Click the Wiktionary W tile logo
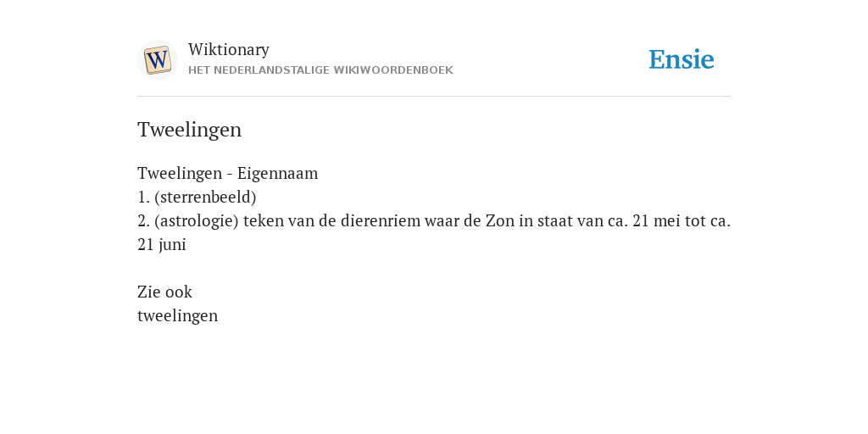The height and width of the screenshot is (434, 868). click(x=157, y=60)
